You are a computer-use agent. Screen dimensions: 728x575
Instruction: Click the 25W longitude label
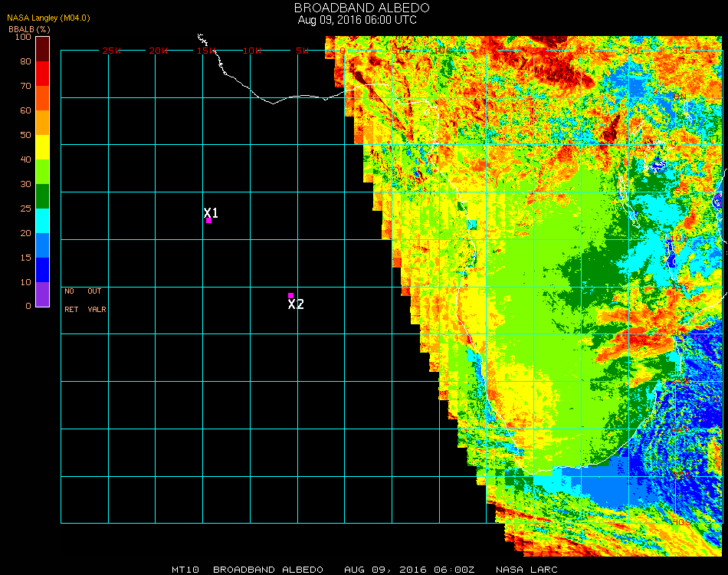[x=111, y=51]
